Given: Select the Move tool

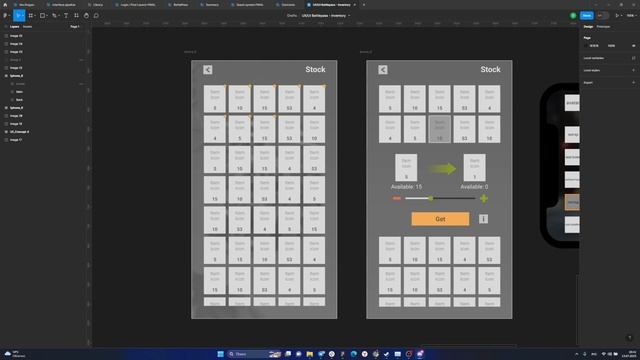Looking at the screenshot, I should point(18,16).
